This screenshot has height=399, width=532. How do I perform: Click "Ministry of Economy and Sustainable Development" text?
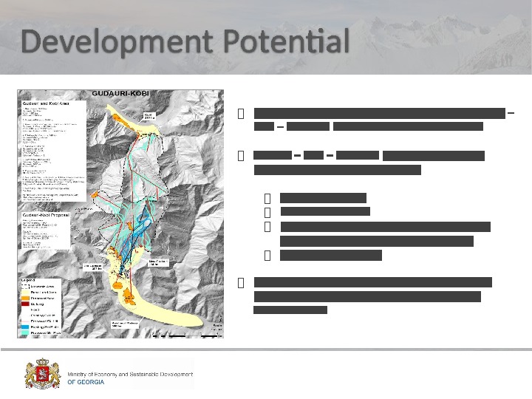[130, 374]
